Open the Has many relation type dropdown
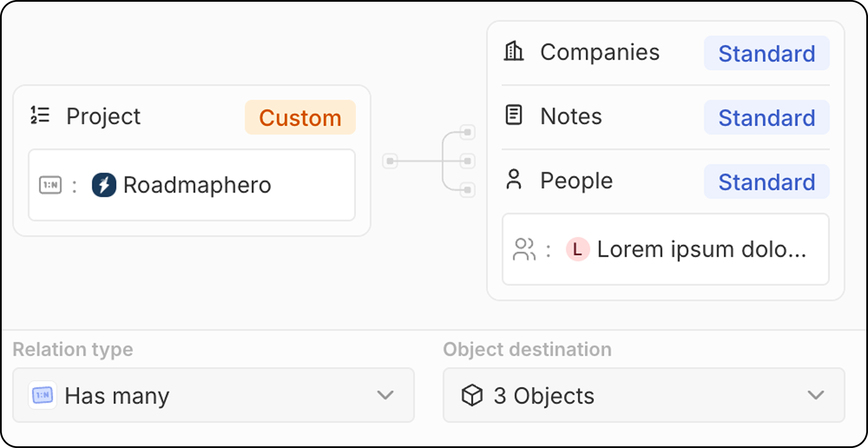The height and width of the screenshot is (448, 868). click(213, 395)
